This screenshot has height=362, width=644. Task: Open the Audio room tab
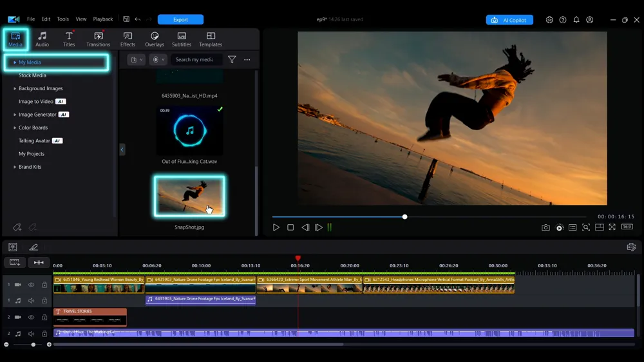pyautogui.click(x=42, y=39)
